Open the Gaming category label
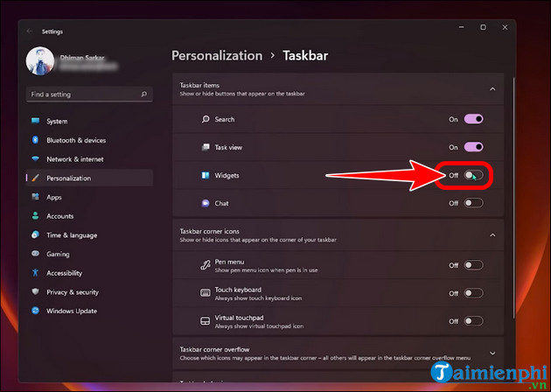This screenshot has height=392, width=551. click(x=58, y=254)
